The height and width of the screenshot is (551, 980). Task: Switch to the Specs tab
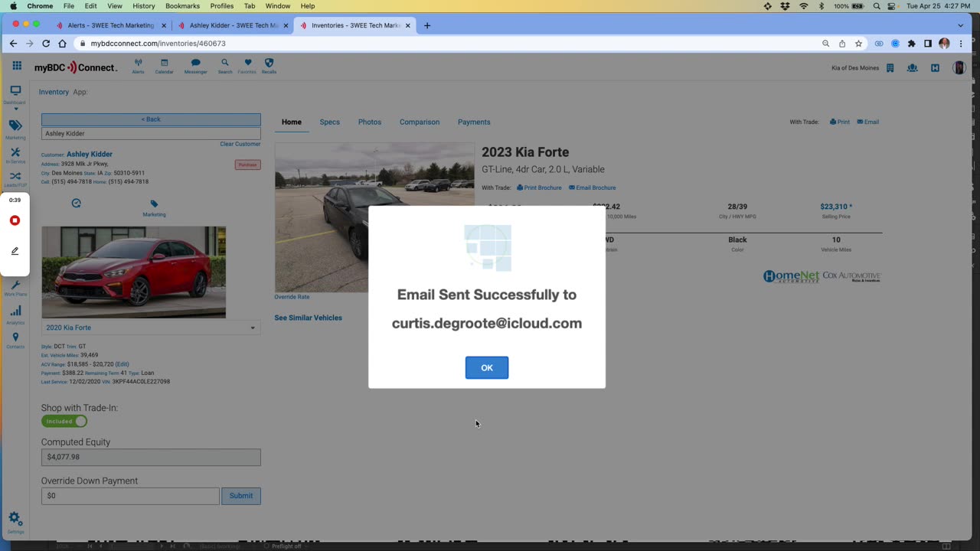[329, 122]
